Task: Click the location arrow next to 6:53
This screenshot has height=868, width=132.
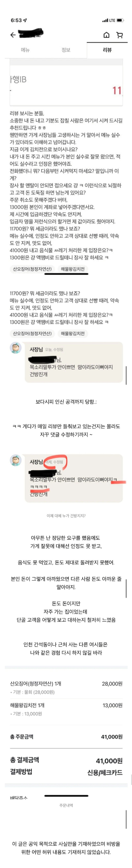Action: click(x=25, y=20)
